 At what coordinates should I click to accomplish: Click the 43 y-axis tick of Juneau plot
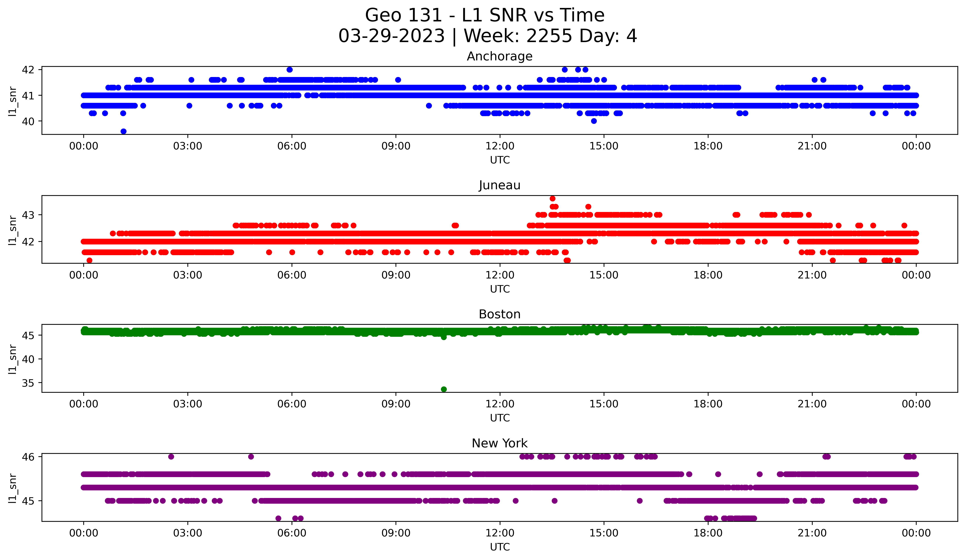[28, 215]
